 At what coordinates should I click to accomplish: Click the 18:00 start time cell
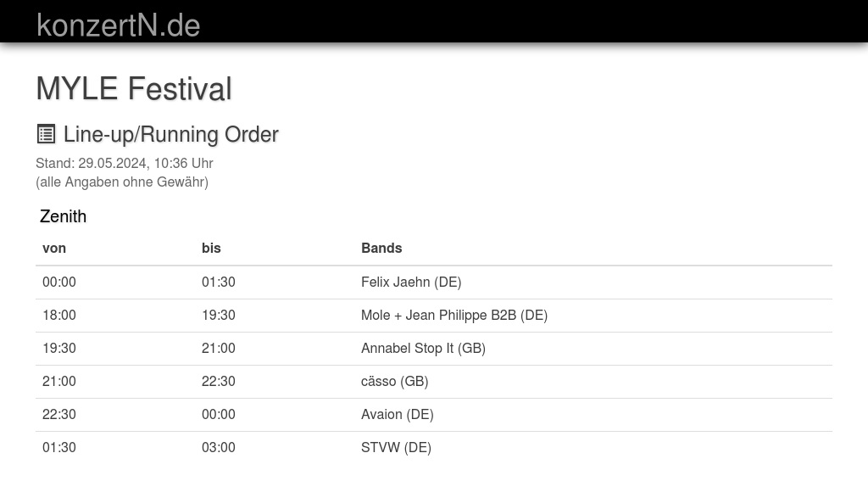pyautogui.click(x=59, y=315)
